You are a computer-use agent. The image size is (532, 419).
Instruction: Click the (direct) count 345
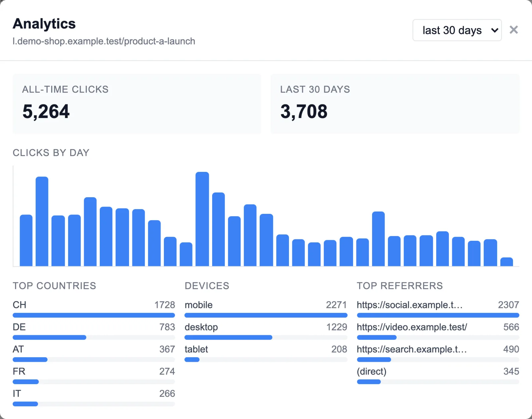pos(511,371)
